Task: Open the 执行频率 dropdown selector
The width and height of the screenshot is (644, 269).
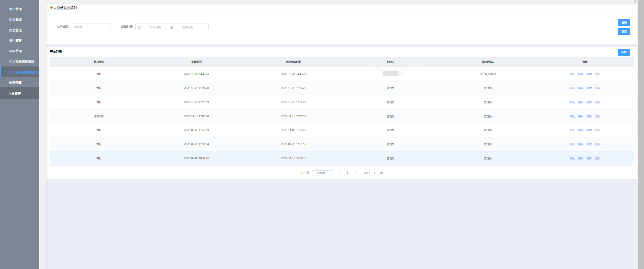Action: [x=91, y=27]
